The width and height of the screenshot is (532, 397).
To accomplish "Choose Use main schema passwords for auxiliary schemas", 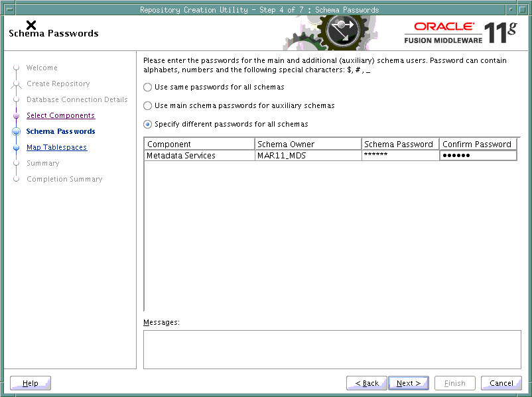I will 148,106.
